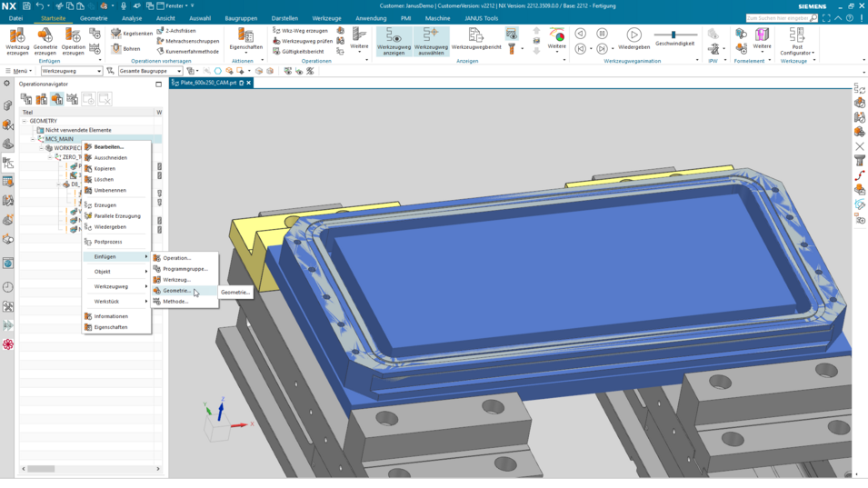This screenshot has width=868, height=488.
Task: Click the save icon in title bar
Action: pos(26,5)
